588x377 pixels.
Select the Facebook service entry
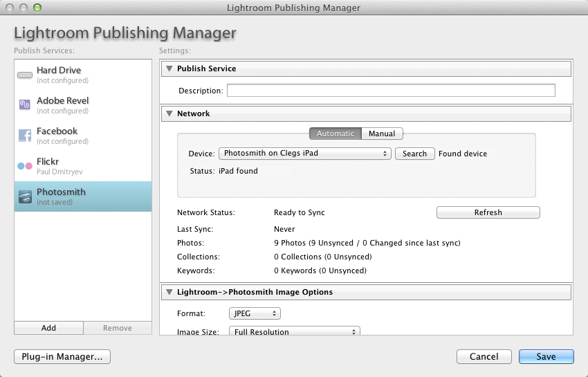point(83,136)
